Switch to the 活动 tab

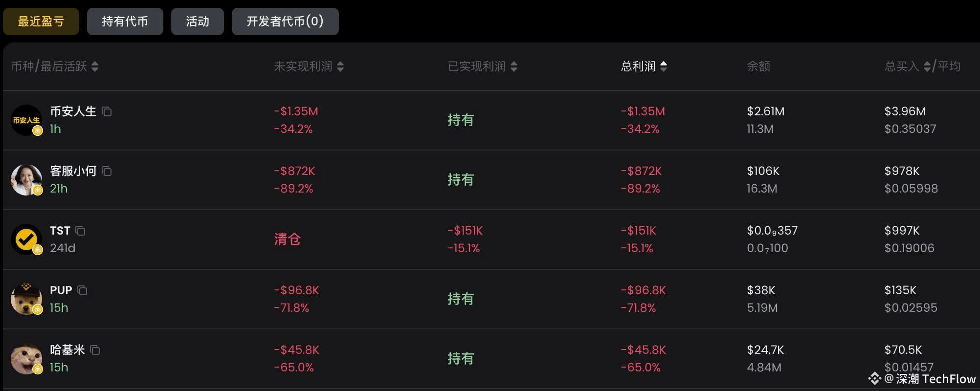[198, 22]
